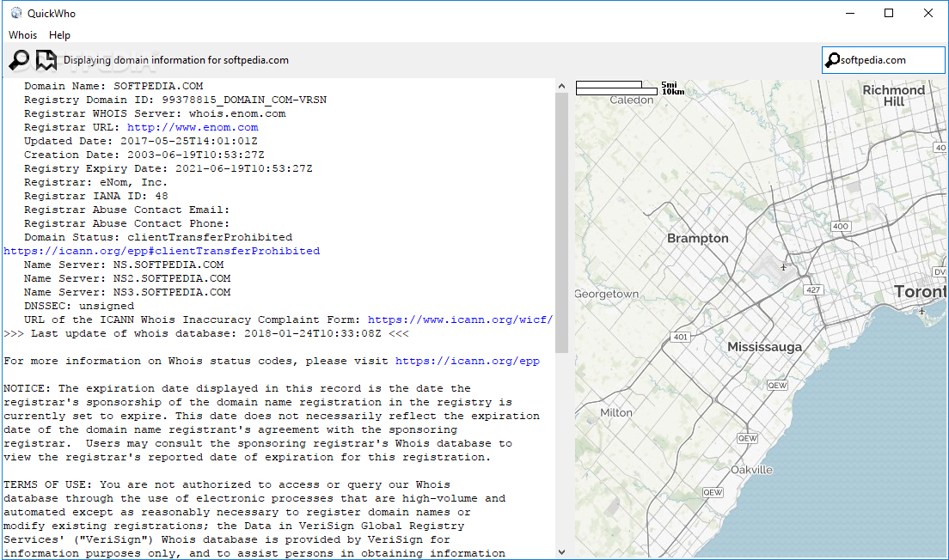Click the Caledon label on the map
This screenshot has height=560, width=949.
point(632,100)
